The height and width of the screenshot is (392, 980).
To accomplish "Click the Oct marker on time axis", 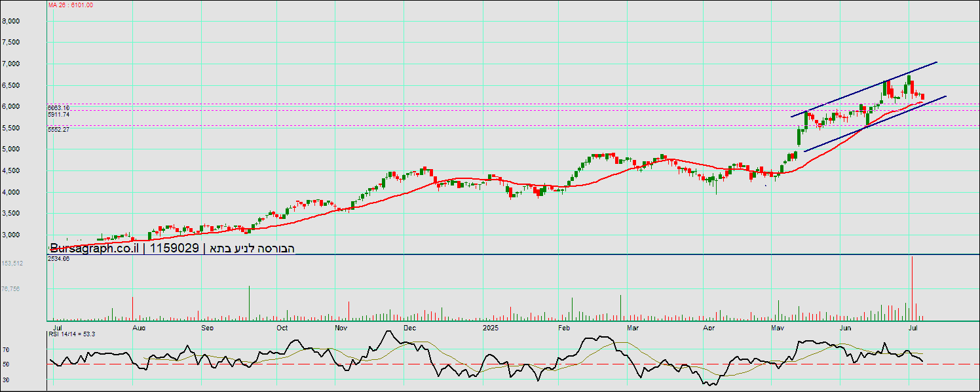I will (x=282, y=326).
